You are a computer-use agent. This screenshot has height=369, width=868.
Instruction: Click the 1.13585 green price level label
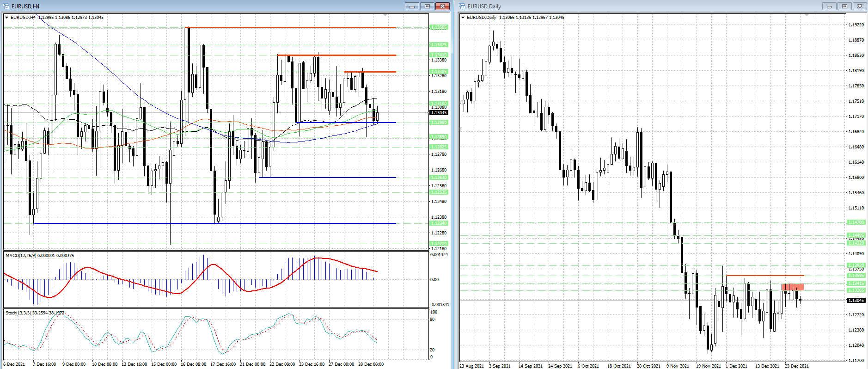tap(439, 27)
